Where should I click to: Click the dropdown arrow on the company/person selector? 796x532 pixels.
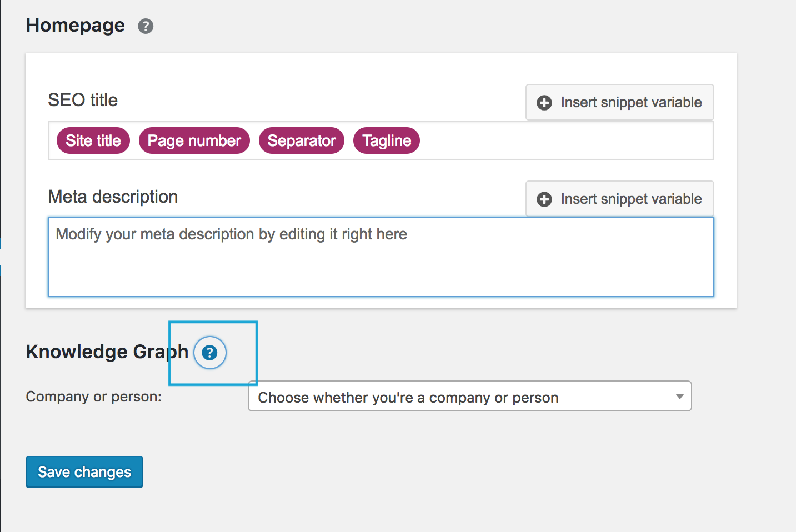point(678,397)
